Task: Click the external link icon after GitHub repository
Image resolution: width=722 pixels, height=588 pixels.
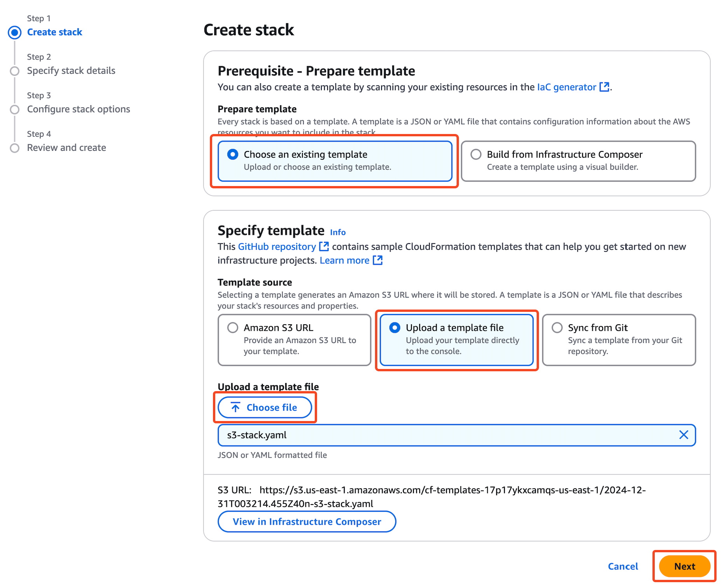Action: tap(324, 247)
